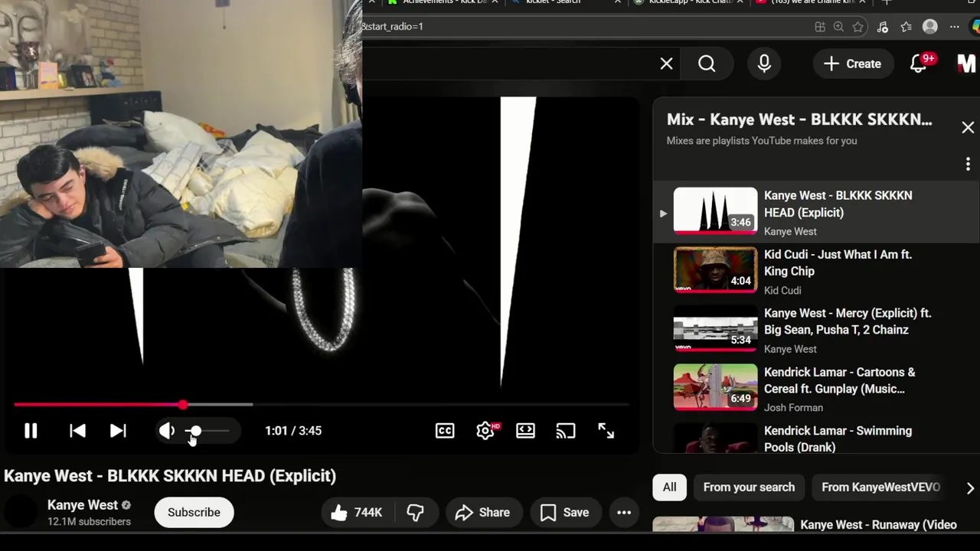Click the Josh Forman channel label
The image size is (980, 551).
click(793, 408)
